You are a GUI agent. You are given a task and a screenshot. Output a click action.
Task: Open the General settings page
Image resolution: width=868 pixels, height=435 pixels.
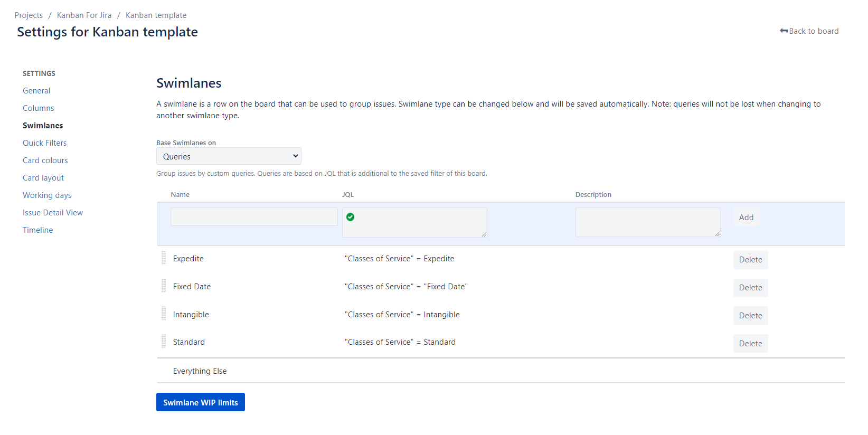point(36,91)
